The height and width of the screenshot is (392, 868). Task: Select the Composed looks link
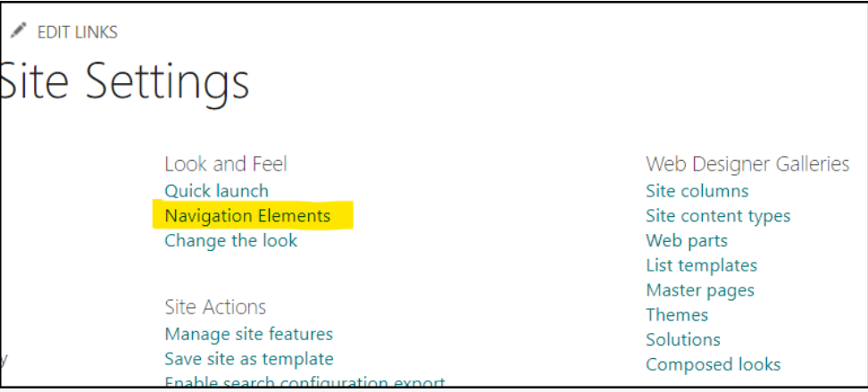point(713,364)
